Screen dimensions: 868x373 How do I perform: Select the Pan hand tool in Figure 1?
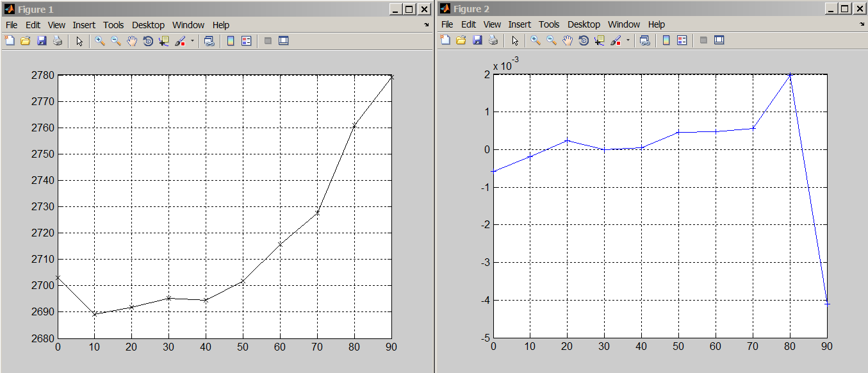132,40
